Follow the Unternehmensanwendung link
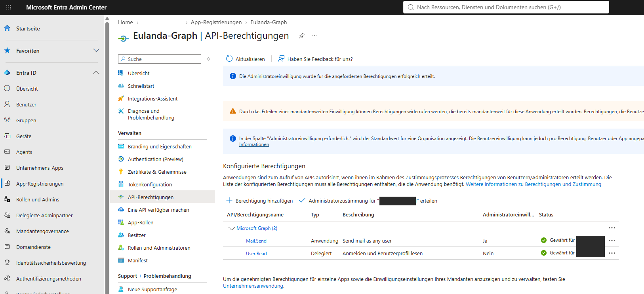This screenshot has height=294, width=644. pos(253,286)
